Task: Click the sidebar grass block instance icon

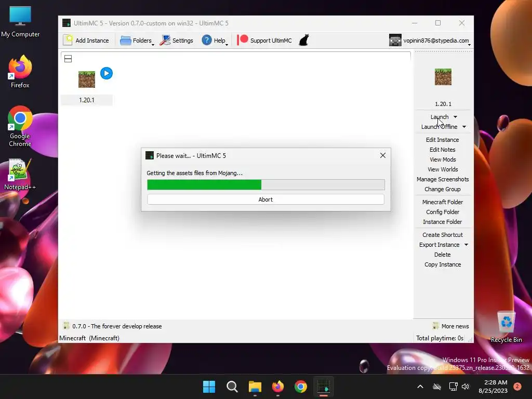Action: (443, 77)
